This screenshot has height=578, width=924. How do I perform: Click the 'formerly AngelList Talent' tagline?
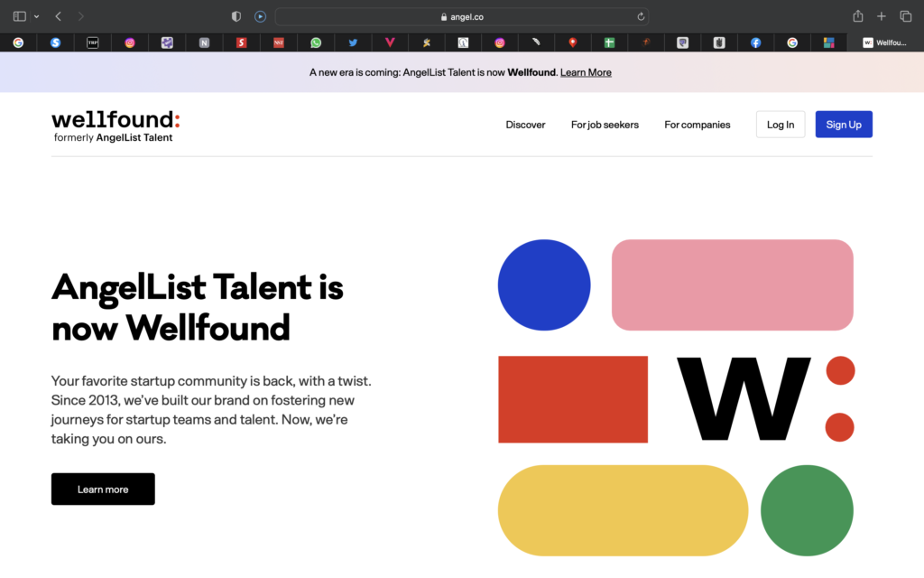point(113,138)
